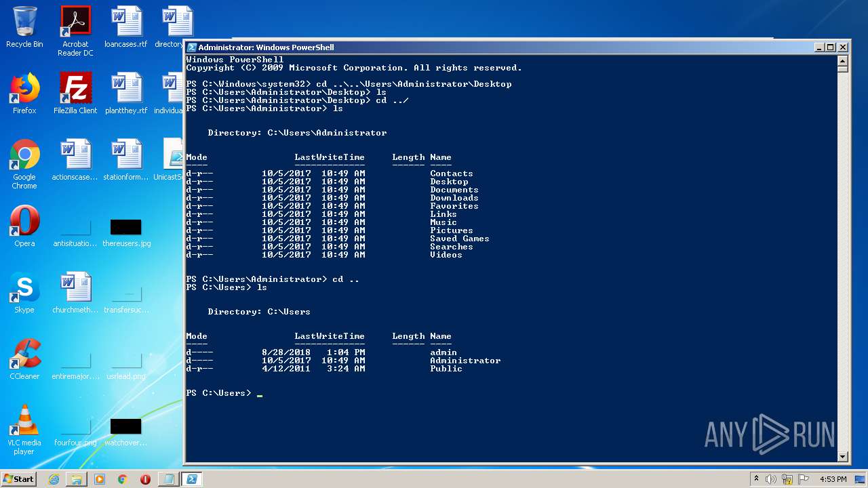Launch VLC media player shortcut
This screenshot has height=488, width=868.
(24, 430)
